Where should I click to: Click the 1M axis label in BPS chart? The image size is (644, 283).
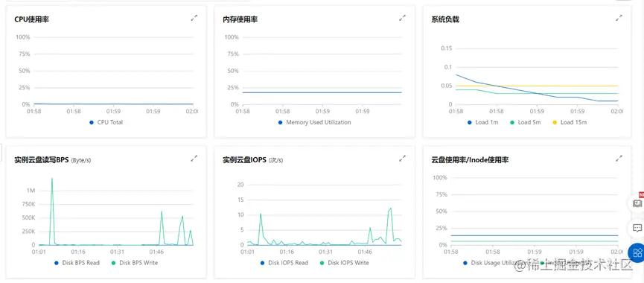(x=31, y=191)
